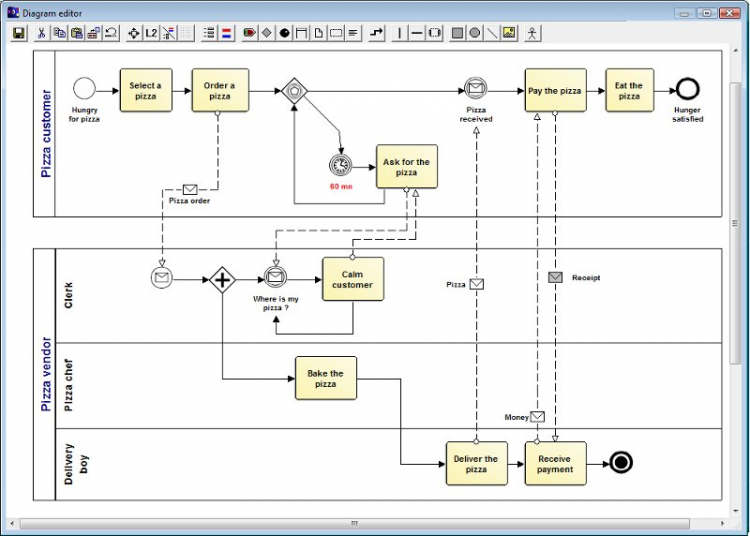Click the Clerk lane start message event
Screen dimensions: 750x536
[x=162, y=277]
